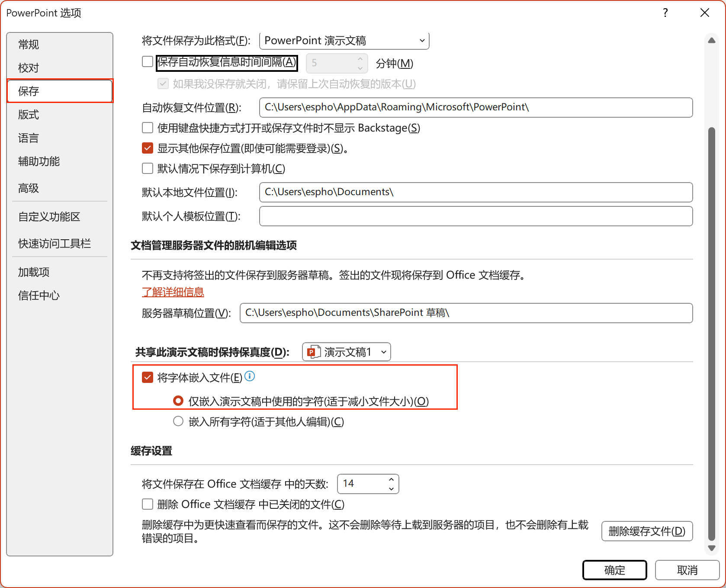Select 嵌入所有字符 radio button
The height and width of the screenshot is (588, 726).
point(178,421)
